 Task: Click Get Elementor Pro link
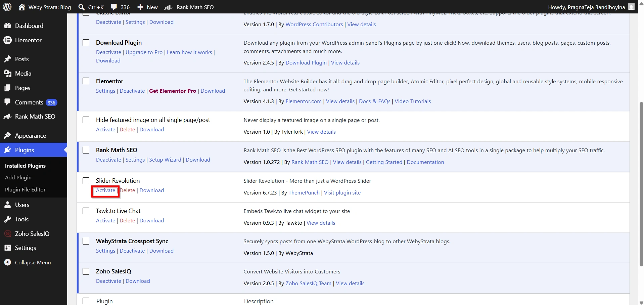(173, 91)
